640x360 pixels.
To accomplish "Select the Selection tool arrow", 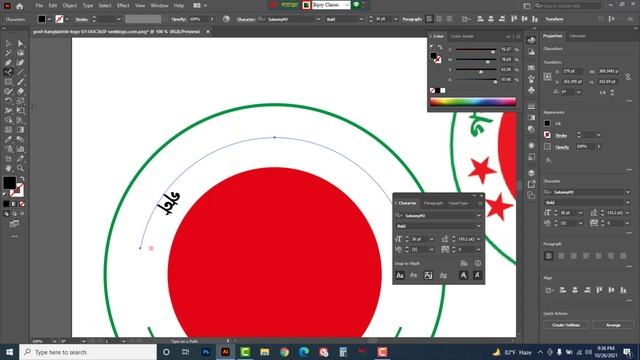I will [8, 43].
